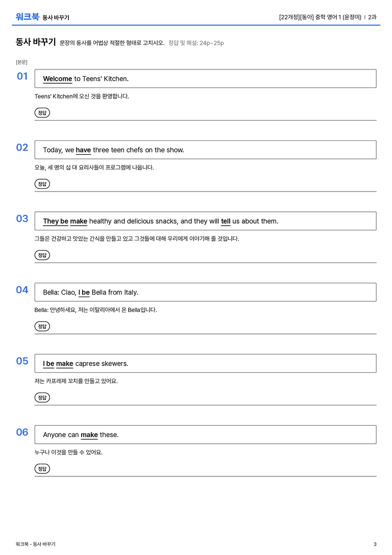The height and width of the screenshot is (555, 392).
Task: Click the 정답 및 해설: 24p~25p reference
Action: (x=196, y=43)
